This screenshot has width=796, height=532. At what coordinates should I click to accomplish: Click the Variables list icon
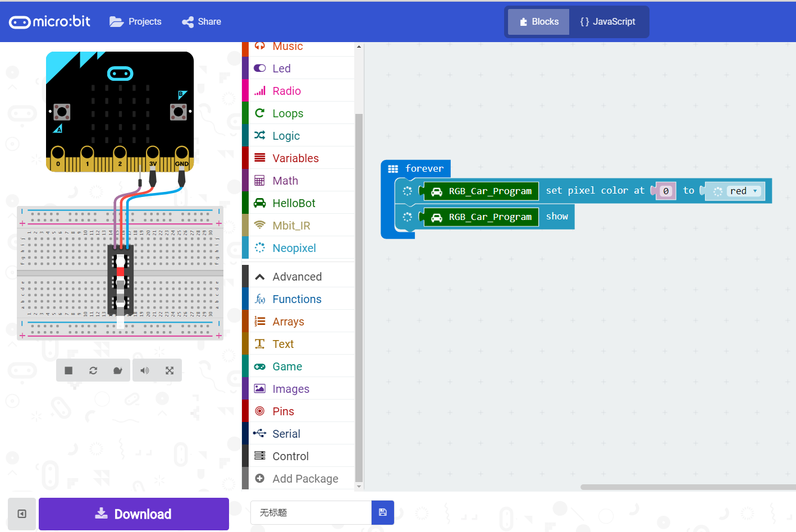click(x=259, y=158)
